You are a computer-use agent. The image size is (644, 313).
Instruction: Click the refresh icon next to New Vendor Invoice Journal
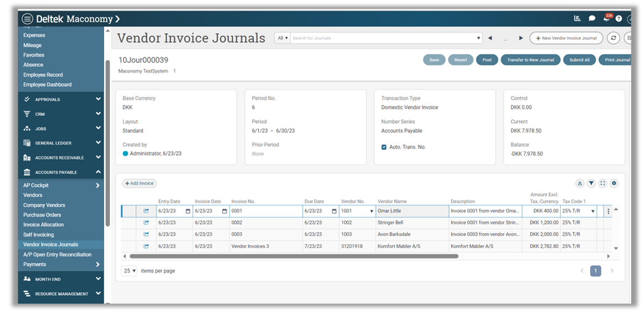(613, 38)
